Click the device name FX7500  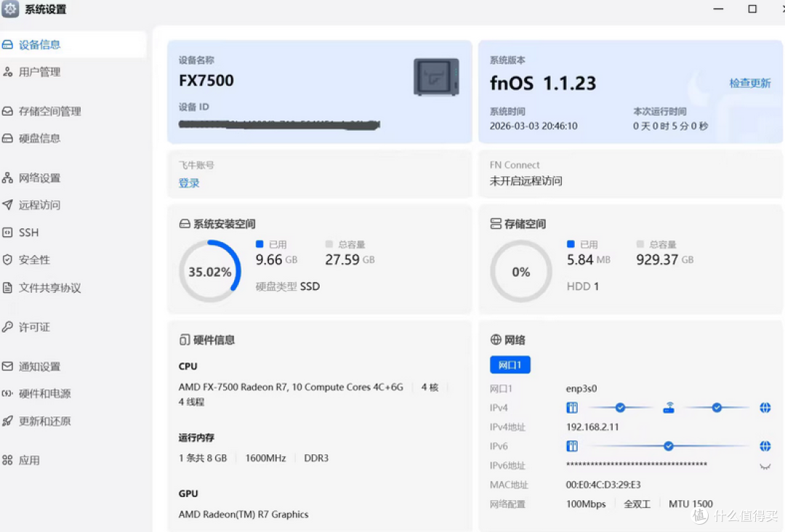pyautogui.click(x=206, y=81)
